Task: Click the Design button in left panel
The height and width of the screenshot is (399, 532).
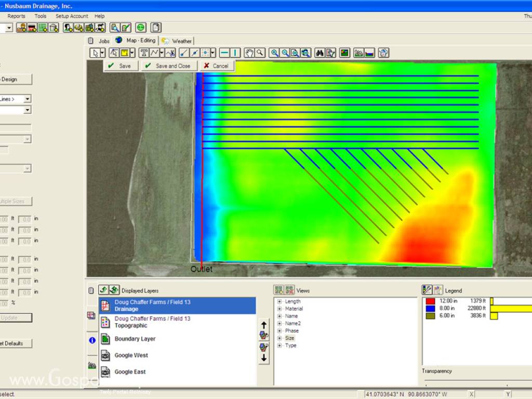Action: pyautogui.click(x=16, y=79)
